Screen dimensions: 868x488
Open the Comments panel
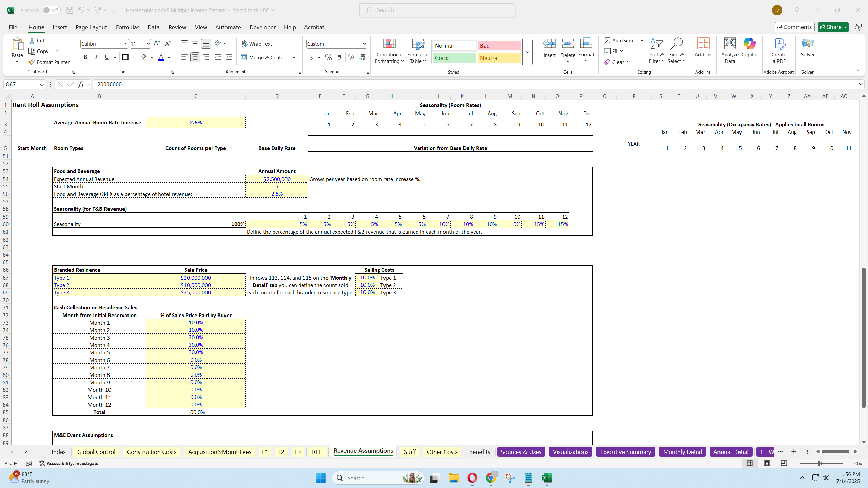pyautogui.click(x=794, y=27)
